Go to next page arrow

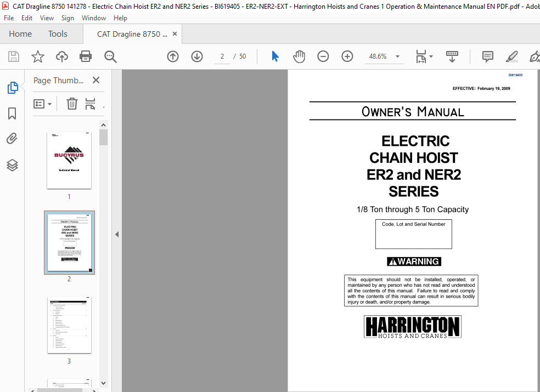[197, 56]
